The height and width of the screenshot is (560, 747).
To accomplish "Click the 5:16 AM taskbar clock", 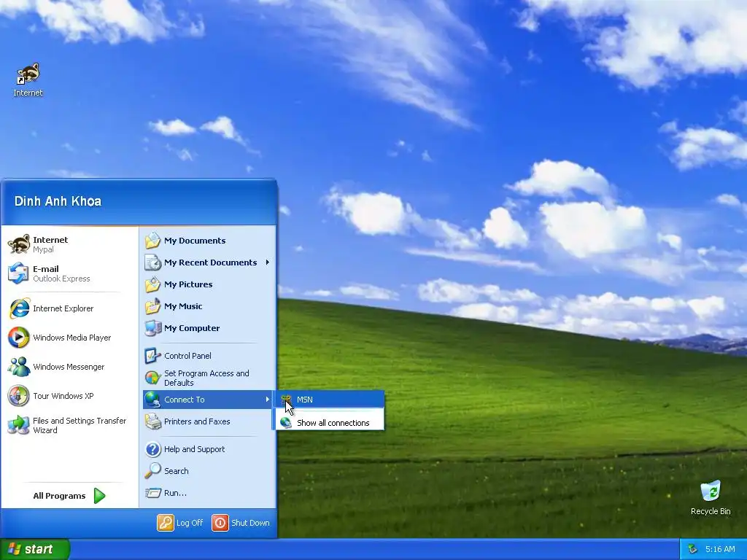I will coord(720,549).
